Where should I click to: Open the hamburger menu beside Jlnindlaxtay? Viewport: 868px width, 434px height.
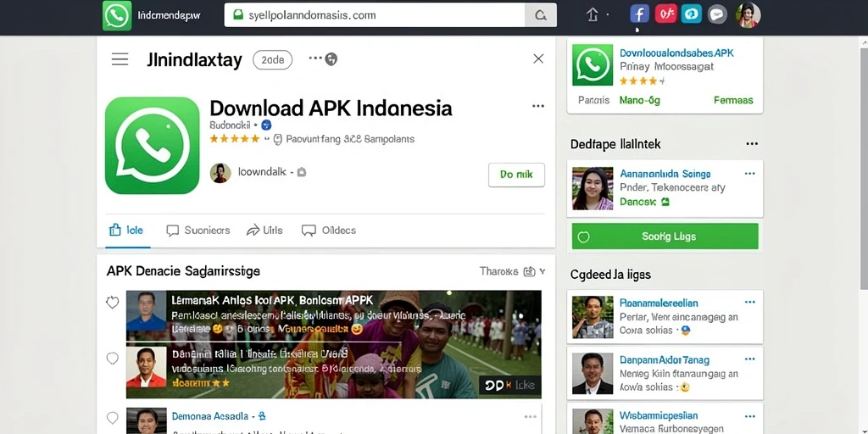pyautogui.click(x=120, y=59)
